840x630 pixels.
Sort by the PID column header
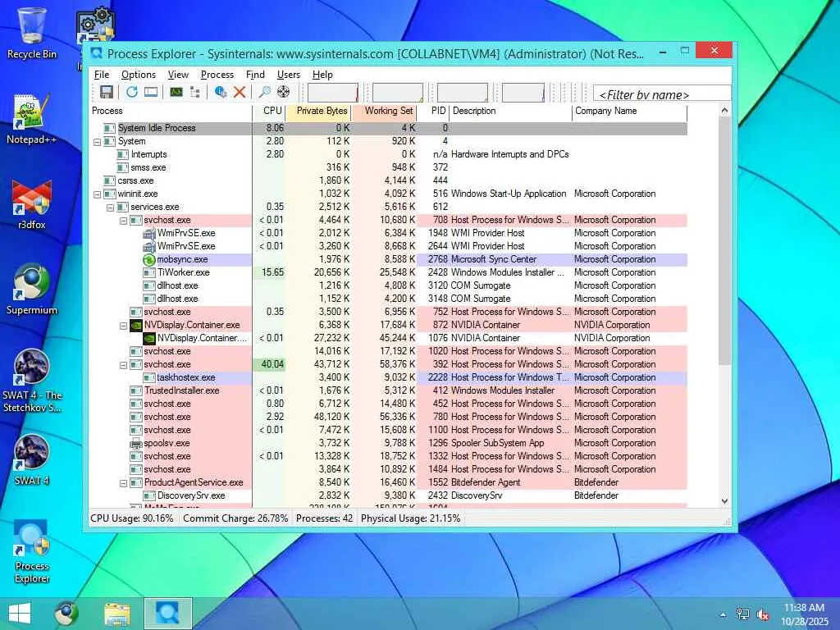433,111
